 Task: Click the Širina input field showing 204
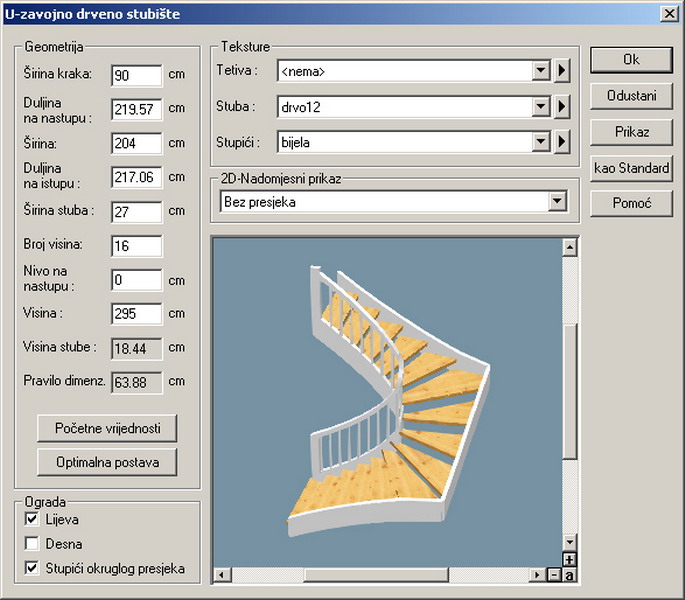pos(137,143)
